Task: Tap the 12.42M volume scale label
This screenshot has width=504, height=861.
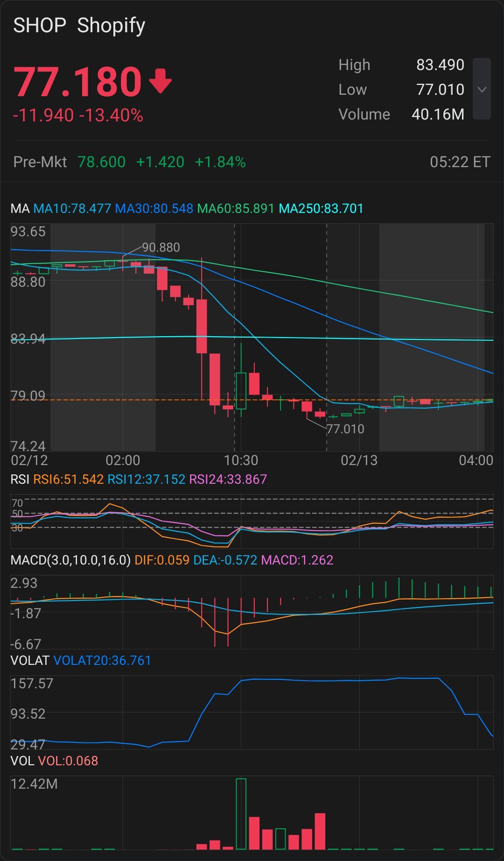Action: (34, 784)
